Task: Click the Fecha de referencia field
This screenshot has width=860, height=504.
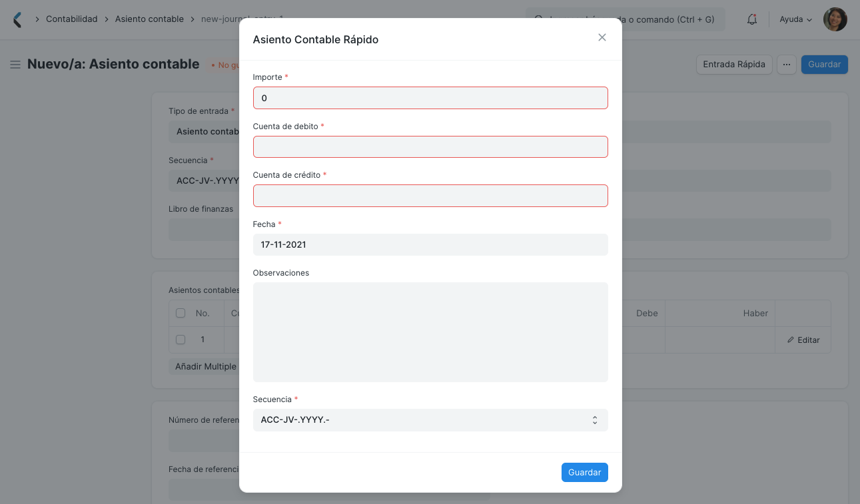Action: [329, 489]
